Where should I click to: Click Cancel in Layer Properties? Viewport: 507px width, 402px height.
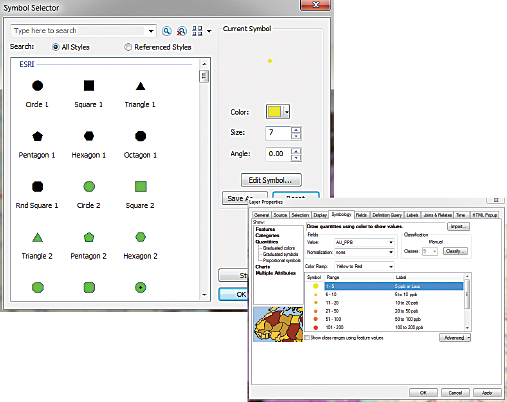click(x=455, y=393)
